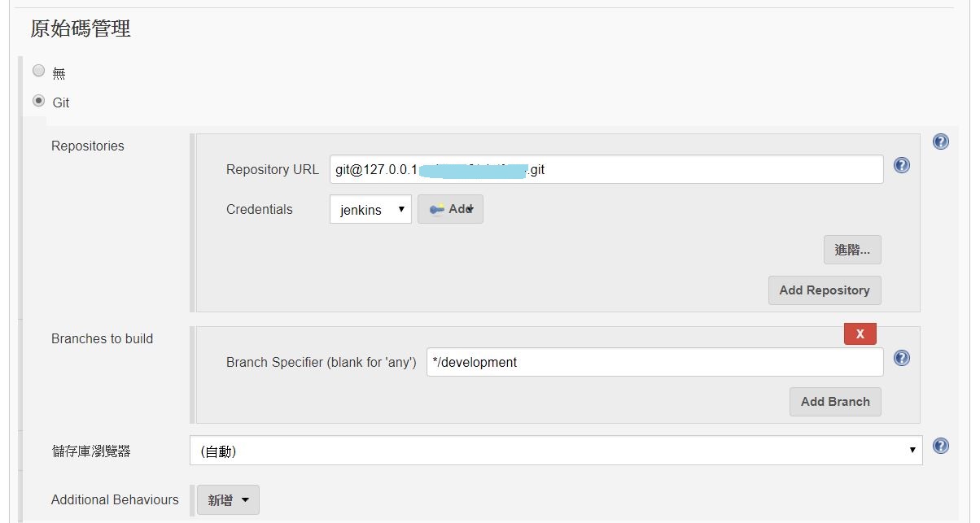Click the Branch Specifier text field

[654, 362]
